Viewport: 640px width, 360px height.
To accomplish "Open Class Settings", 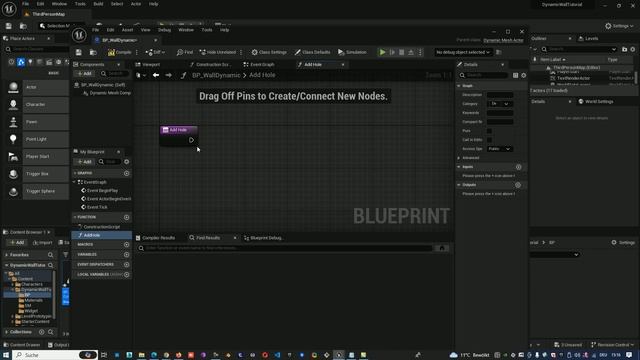I will click(x=269, y=52).
